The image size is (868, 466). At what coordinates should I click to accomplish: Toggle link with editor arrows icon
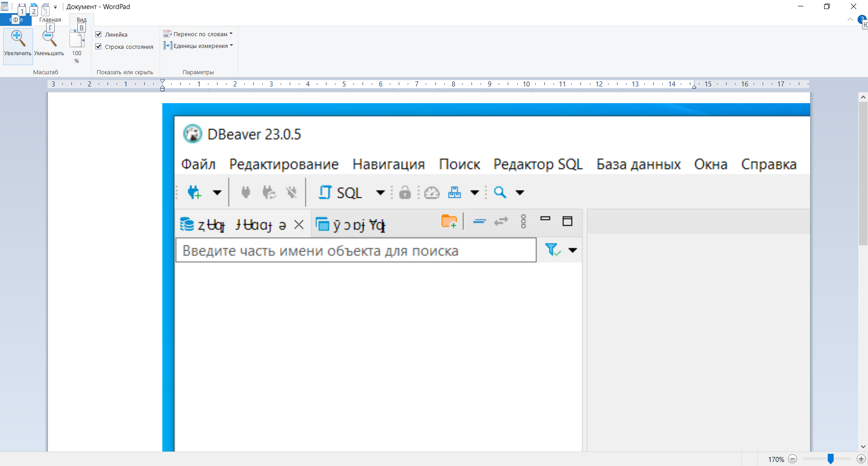click(501, 222)
